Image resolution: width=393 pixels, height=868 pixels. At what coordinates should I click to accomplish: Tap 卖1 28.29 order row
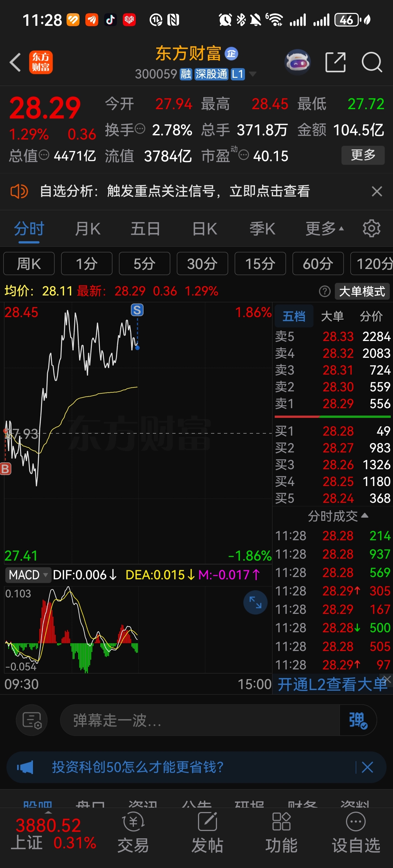click(333, 403)
